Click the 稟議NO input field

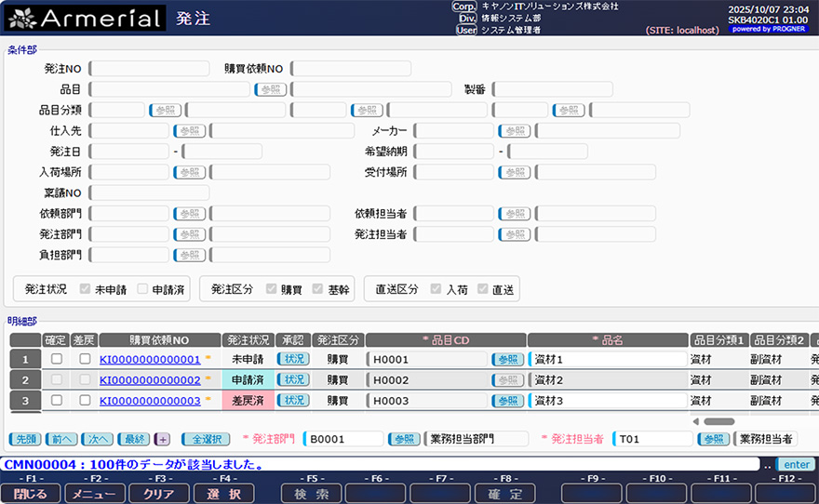(150, 193)
